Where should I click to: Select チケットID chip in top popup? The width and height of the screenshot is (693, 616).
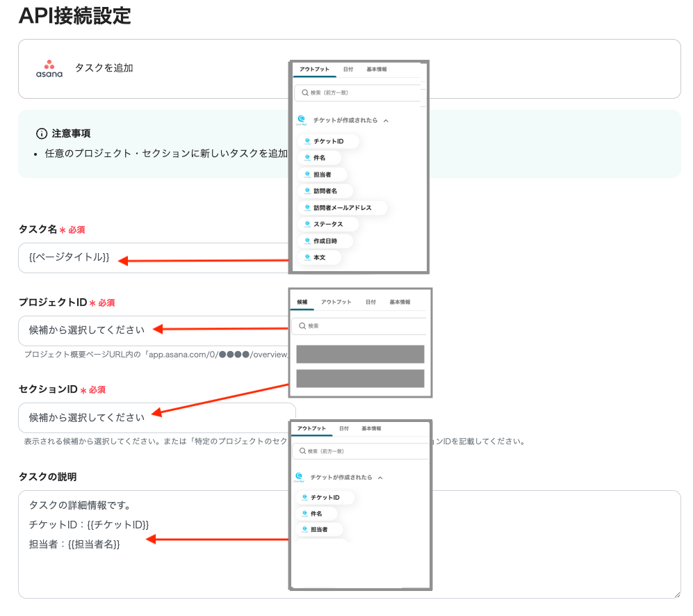pyautogui.click(x=328, y=141)
